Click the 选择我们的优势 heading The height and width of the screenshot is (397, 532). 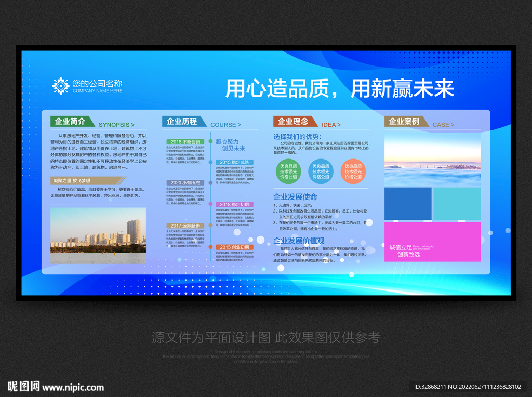pos(298,137)
